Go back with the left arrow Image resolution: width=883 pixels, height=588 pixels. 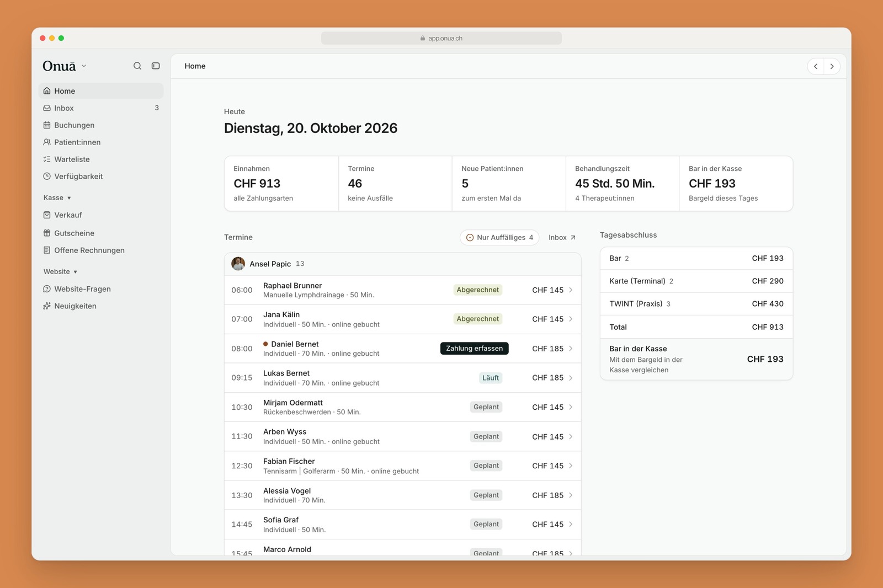[x=816, y=66]
